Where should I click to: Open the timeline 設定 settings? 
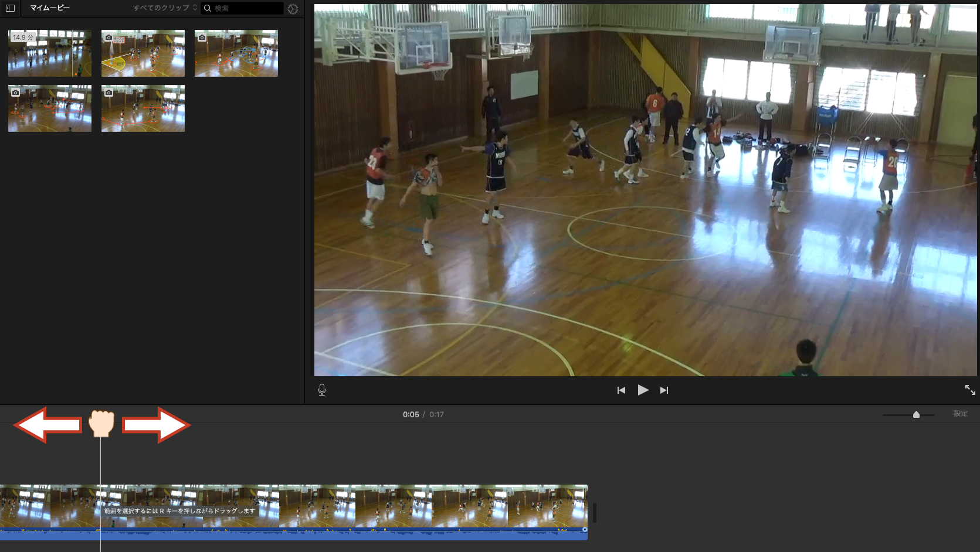(960, 414)
